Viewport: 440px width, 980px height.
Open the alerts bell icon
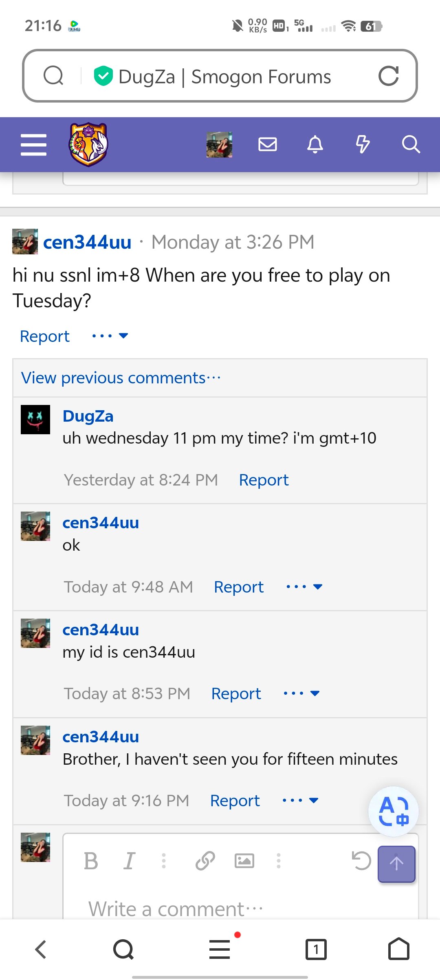tap(315, 144)
